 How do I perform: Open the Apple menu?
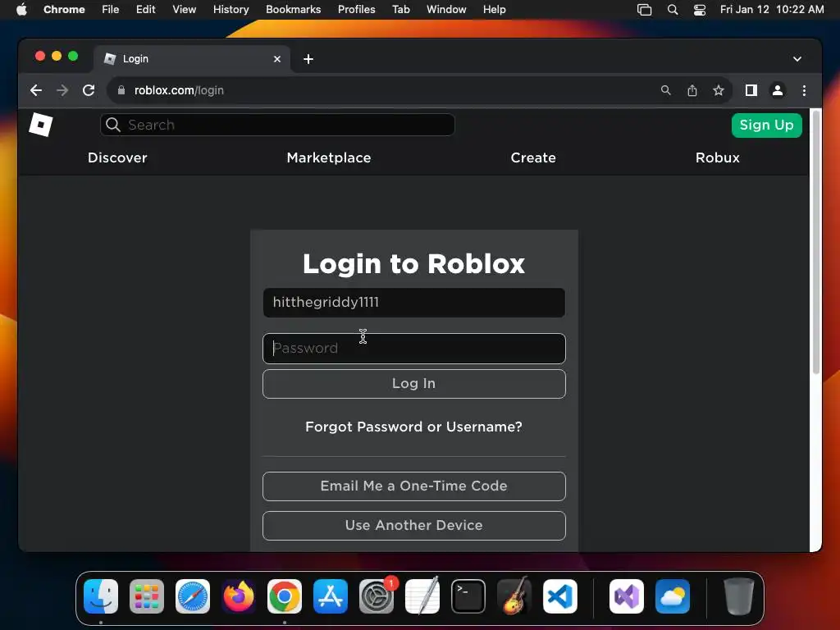coord(21,9)
